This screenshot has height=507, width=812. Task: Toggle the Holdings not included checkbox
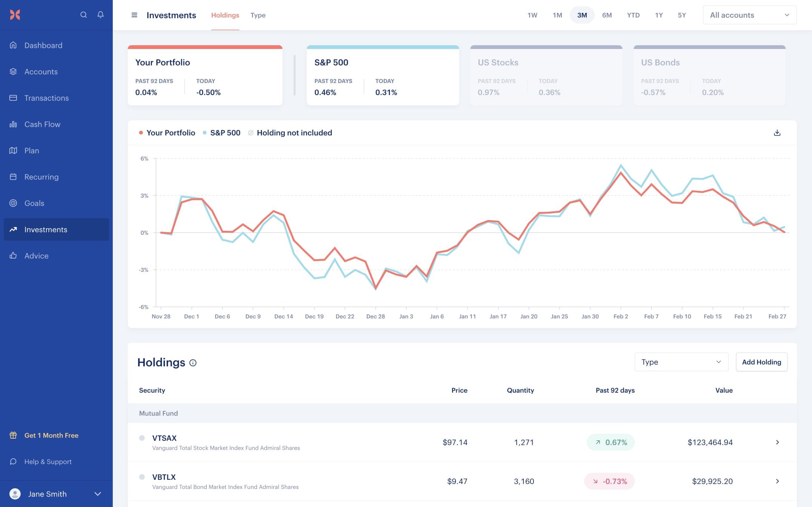[251, 132]
